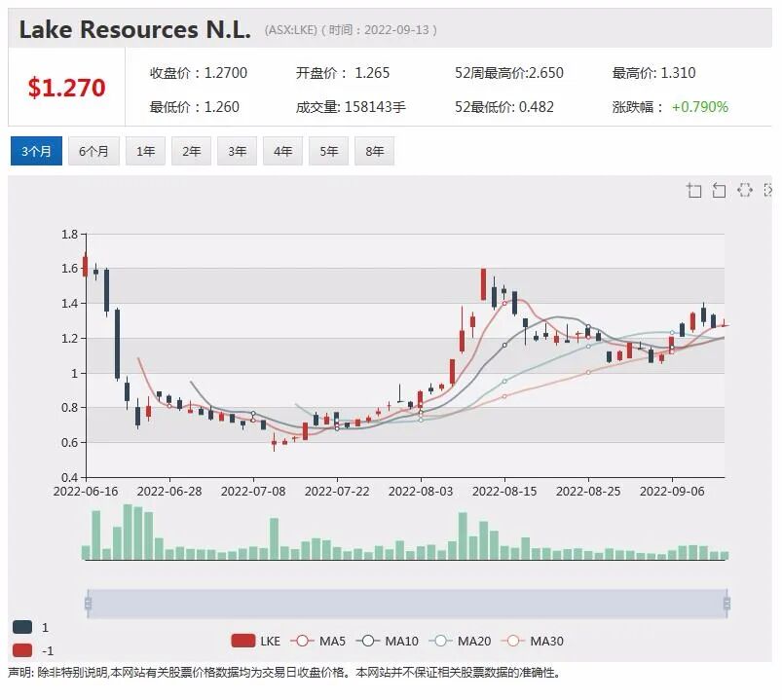Click the 成交量: 158143手 text
The image size is (782, 700).
(351, 107)
